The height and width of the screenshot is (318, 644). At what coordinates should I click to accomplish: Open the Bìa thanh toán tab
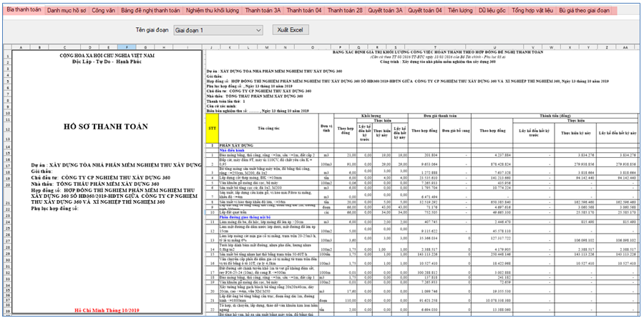tap(24, 10)
